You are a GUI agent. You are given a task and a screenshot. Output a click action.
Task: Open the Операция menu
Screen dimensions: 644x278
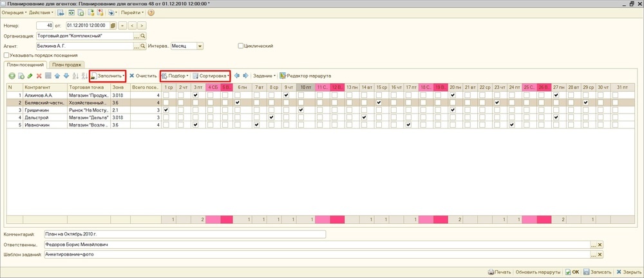(x=14, y=13)
